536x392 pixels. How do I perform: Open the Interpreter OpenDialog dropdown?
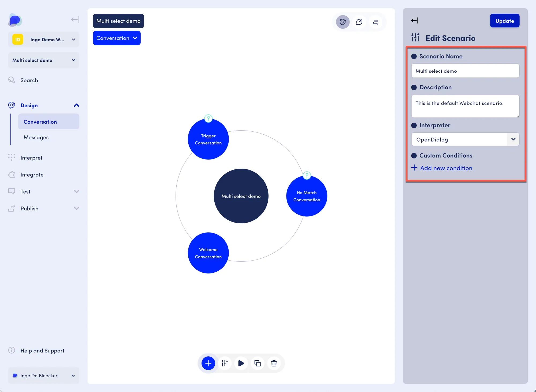coord(465,139)
